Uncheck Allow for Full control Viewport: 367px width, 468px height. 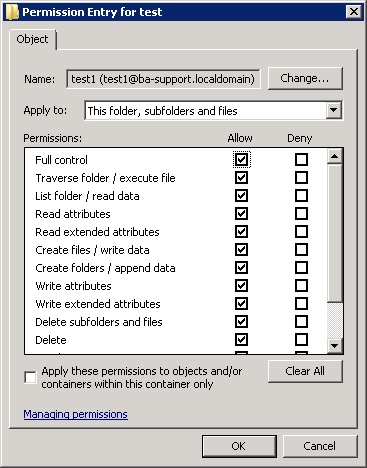tap(241, 160)
